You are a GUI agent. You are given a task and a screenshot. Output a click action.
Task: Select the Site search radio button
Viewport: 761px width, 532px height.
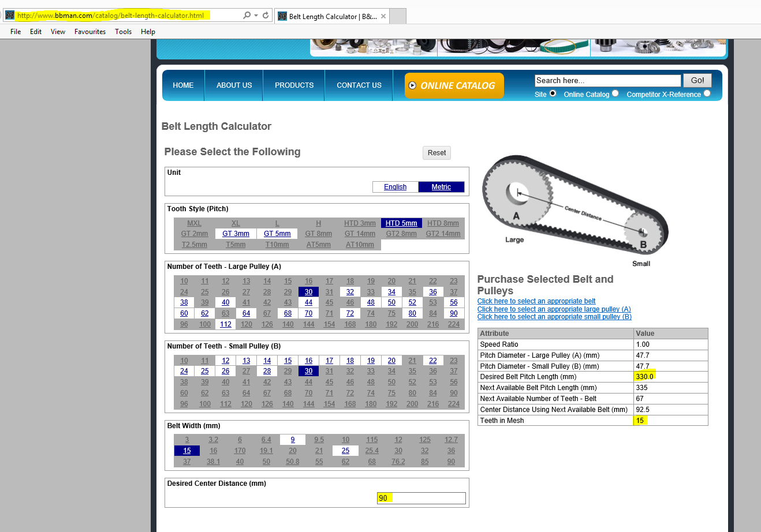553,93
